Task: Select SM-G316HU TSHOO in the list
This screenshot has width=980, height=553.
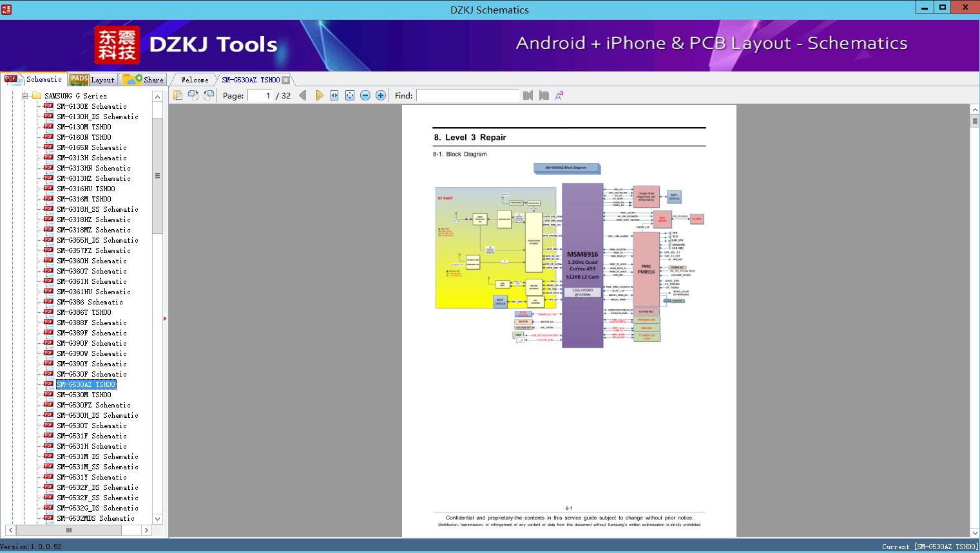Action: (x=86, y=189)
